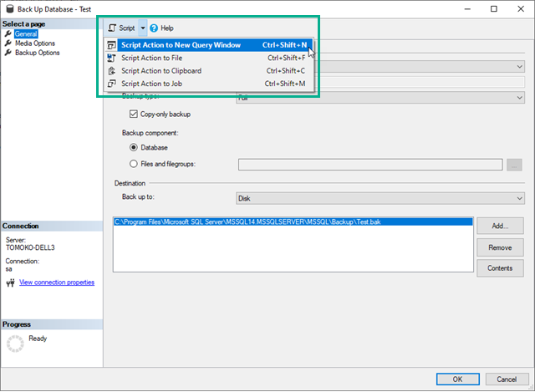535x392 pixels.
Task: Open View connection properties link
Action: pyautogui.click(x=57, y=283)
